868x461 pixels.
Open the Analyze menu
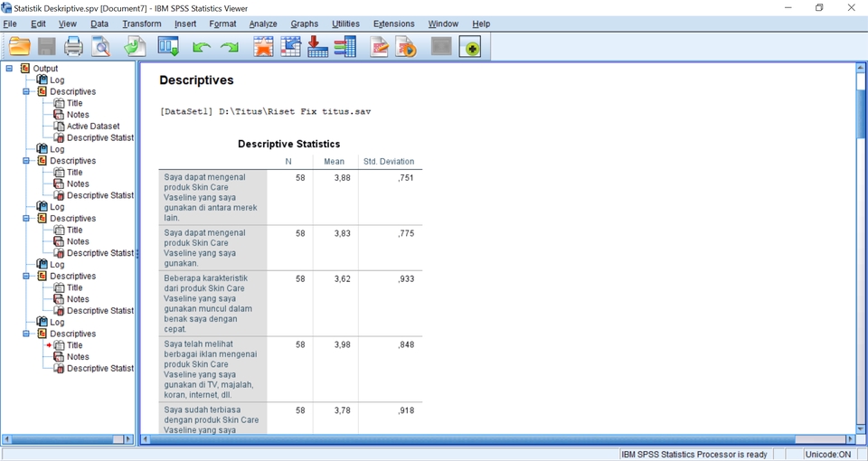coord(263,24)
